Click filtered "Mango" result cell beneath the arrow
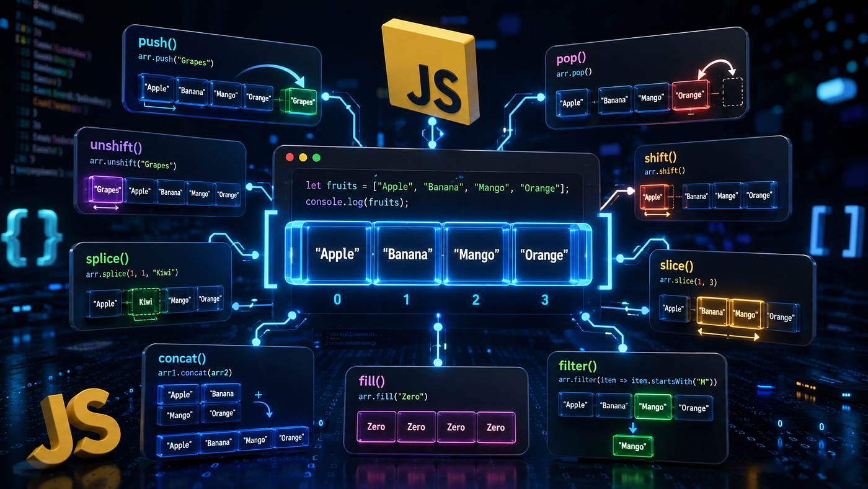 point(633,446)
